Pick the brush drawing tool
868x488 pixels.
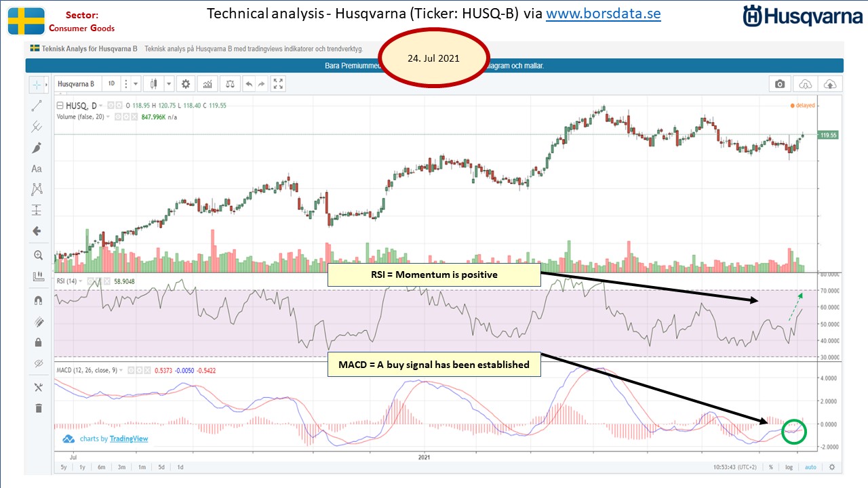[x=37, y=148]
